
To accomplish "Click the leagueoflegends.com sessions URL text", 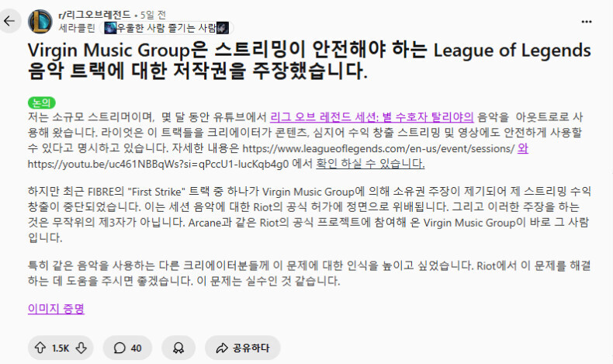I will coord(379,148).
